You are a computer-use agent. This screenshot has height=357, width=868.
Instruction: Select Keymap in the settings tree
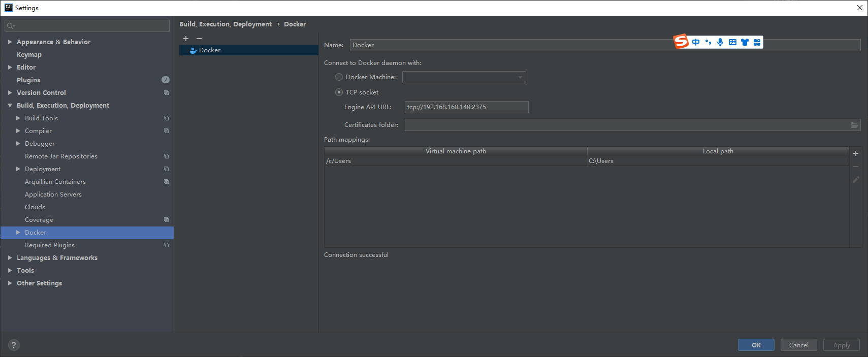[29, 55]
